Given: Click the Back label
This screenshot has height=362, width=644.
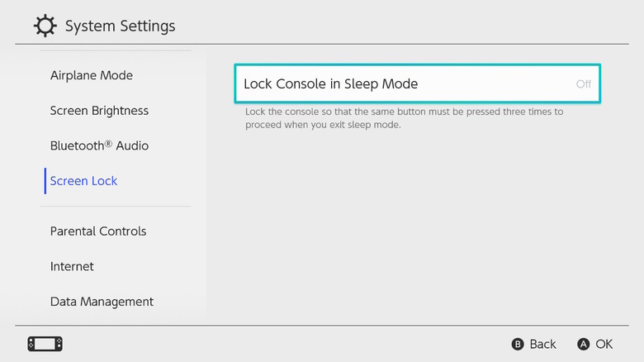Looking at the screenshot, I should [542, 344].
